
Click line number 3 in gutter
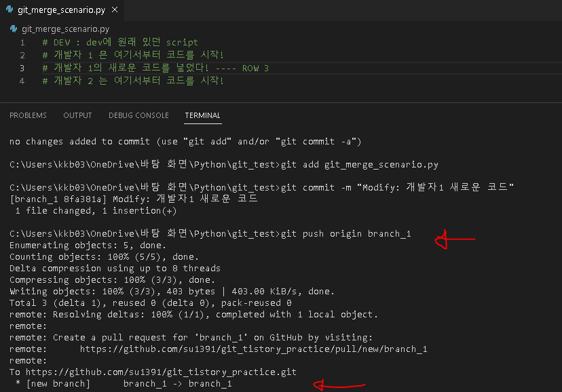(x=22, y=68)
